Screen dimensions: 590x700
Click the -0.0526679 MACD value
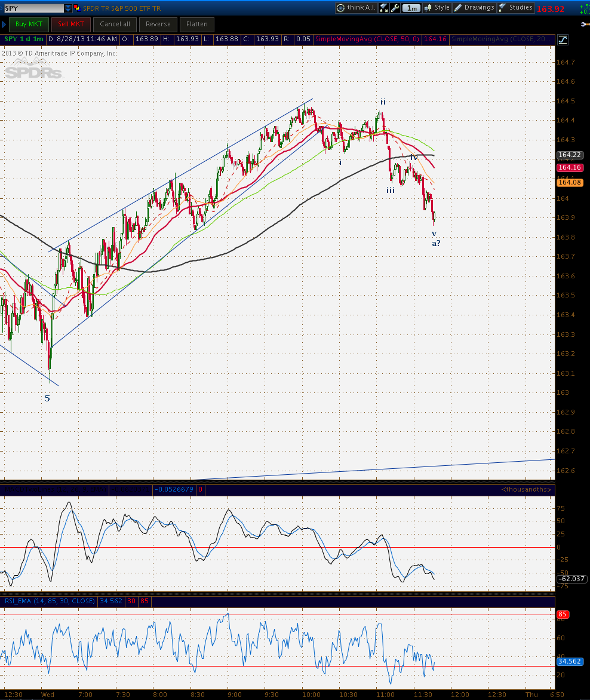[174, 490]
